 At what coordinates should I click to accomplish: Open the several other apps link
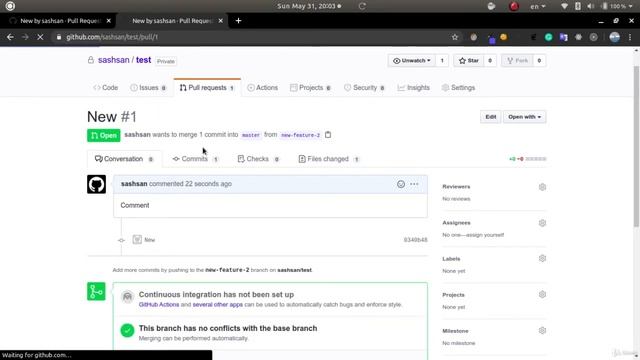(x=218, y=304)
